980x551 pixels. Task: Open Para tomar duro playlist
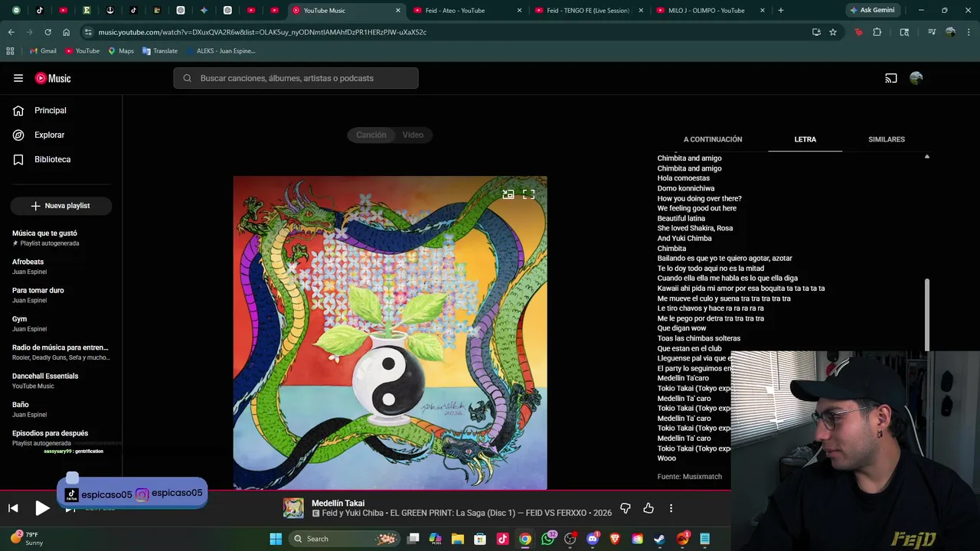tap(61, 295)
